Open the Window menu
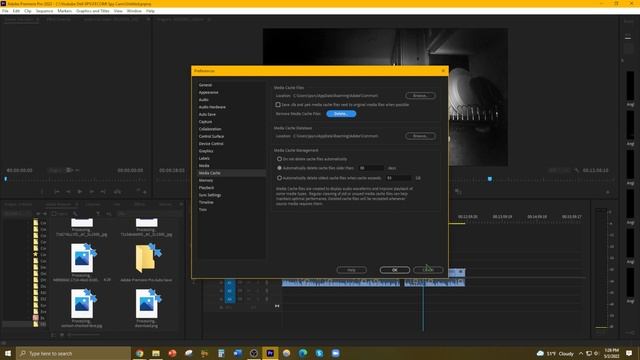Screen dimensions: 640x360 coord(134,11)
